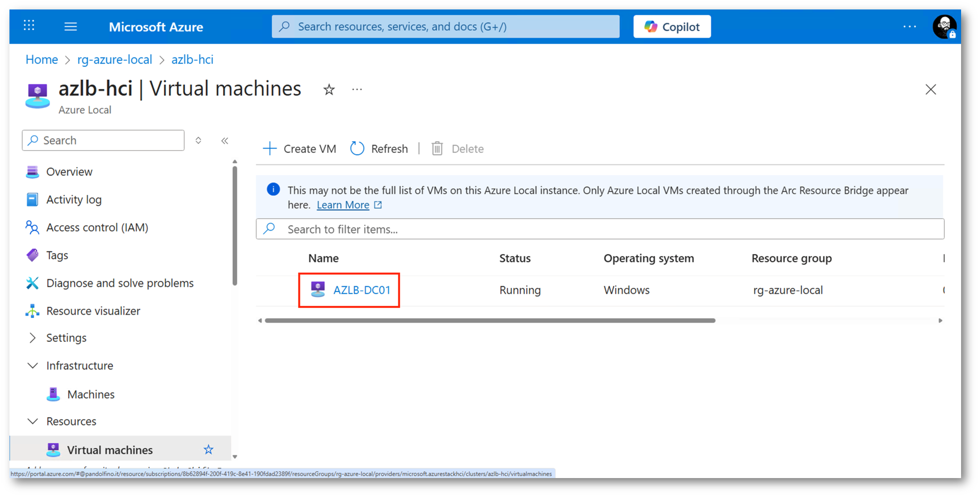Open the AZLB-DC01 virtual machine link
The height and width of the screenshot is (497, 980).
tap(361, 290)
